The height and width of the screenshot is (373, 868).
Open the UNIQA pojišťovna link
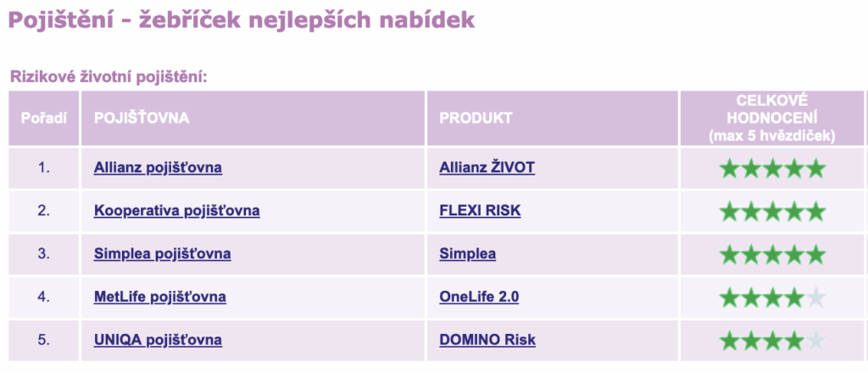(158, 340)
